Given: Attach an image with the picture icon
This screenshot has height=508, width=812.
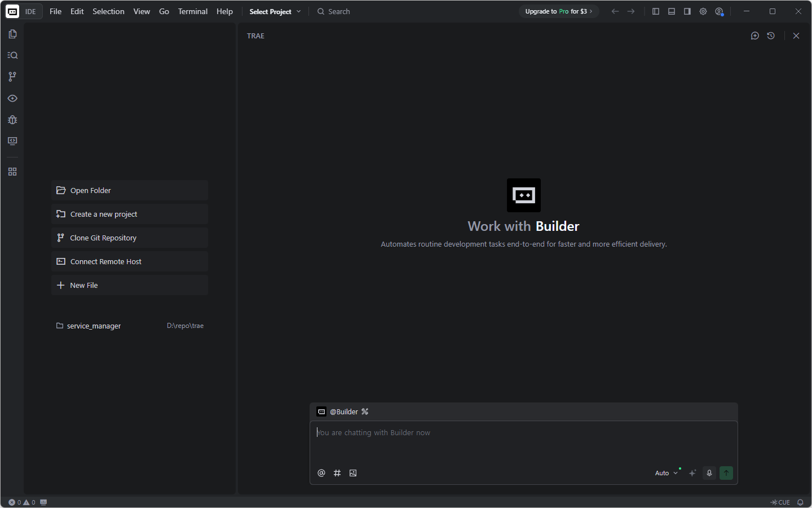Looking at the screenshot, I should tap(353, 473).
